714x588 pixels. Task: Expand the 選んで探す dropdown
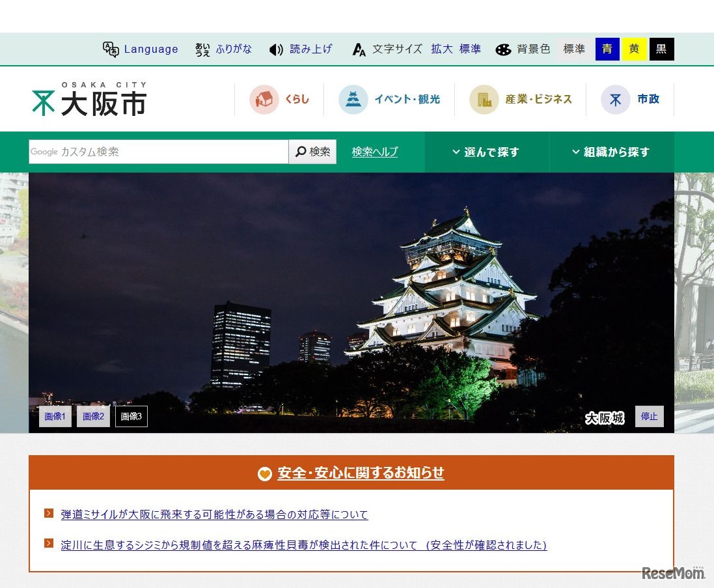(x=487, y=152)
